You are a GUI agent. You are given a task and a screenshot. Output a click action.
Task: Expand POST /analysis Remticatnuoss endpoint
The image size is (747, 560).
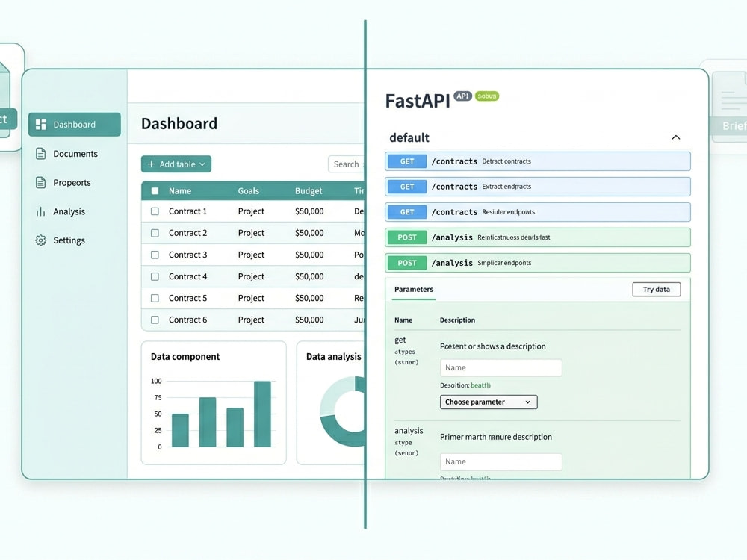point(537,237)
